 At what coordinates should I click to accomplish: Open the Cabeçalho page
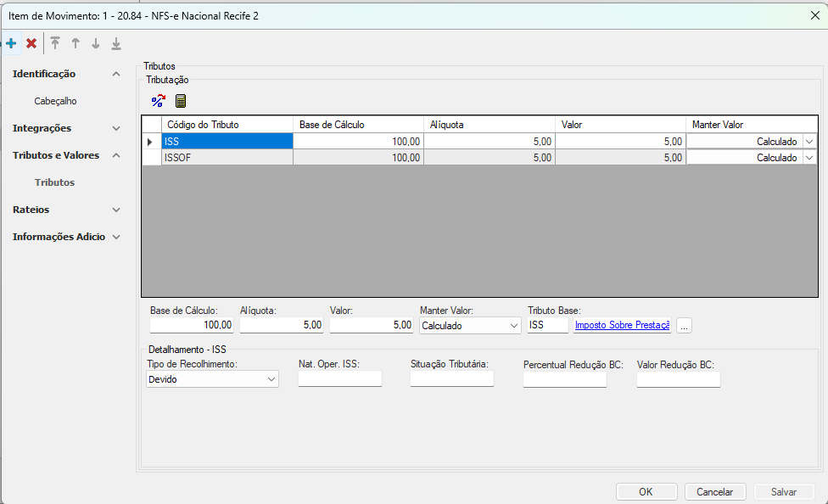55,101
